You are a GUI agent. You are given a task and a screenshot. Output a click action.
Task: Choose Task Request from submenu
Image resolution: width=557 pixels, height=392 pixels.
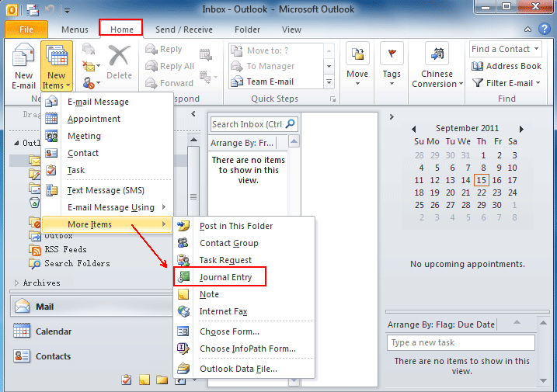[x=244, y=260]
